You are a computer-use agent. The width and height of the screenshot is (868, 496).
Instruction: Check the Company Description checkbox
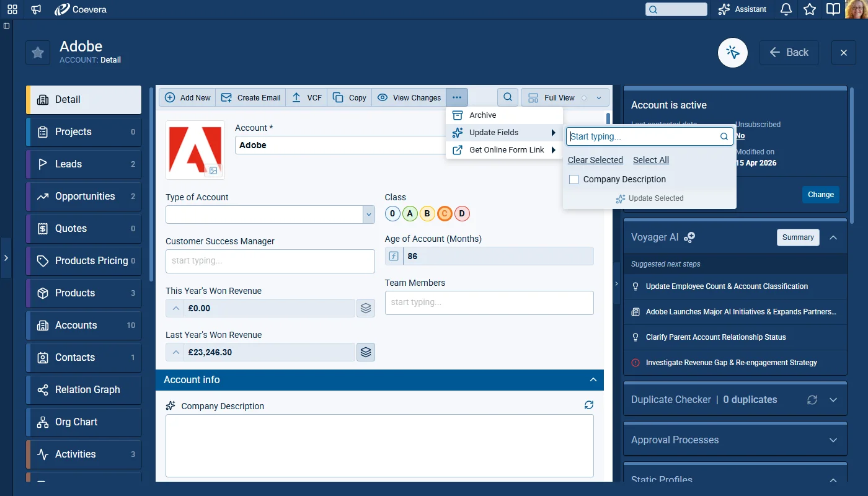click(573, 179)
